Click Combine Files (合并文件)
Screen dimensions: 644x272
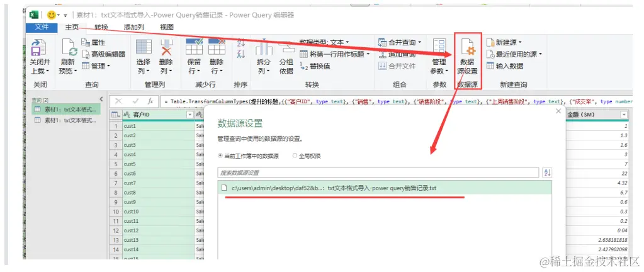coord(397,65)
